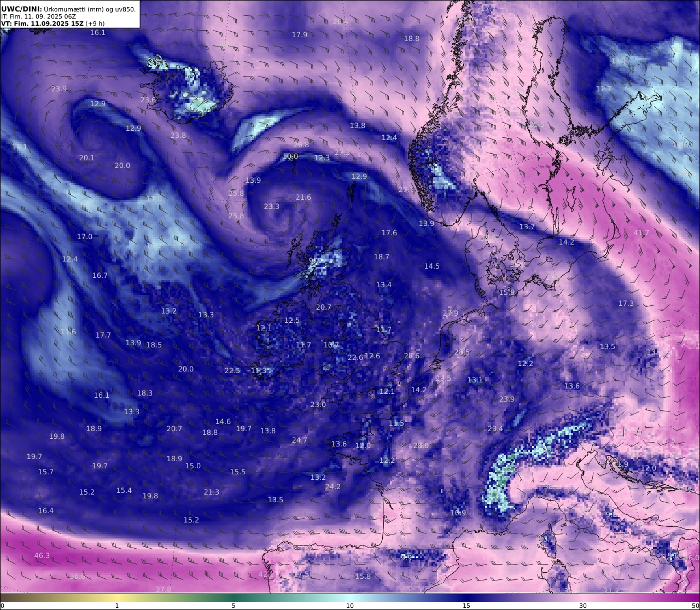700x610 pixels.
Task: Click the VT: Fim. 11.09.2025 15Z line
Action: 42,24
